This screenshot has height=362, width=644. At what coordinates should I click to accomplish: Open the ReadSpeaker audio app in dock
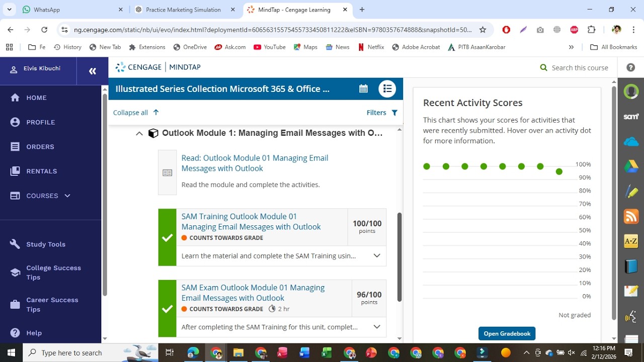(631, 316)
